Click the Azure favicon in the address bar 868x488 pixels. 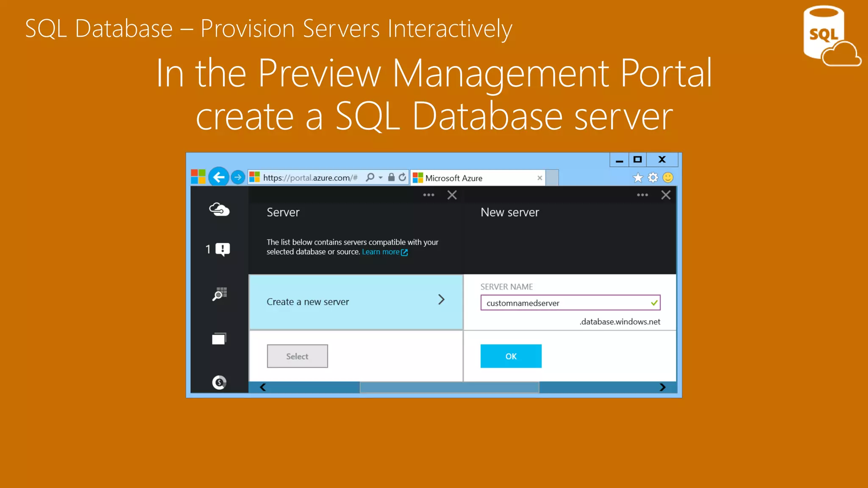(x=254, y=177)
